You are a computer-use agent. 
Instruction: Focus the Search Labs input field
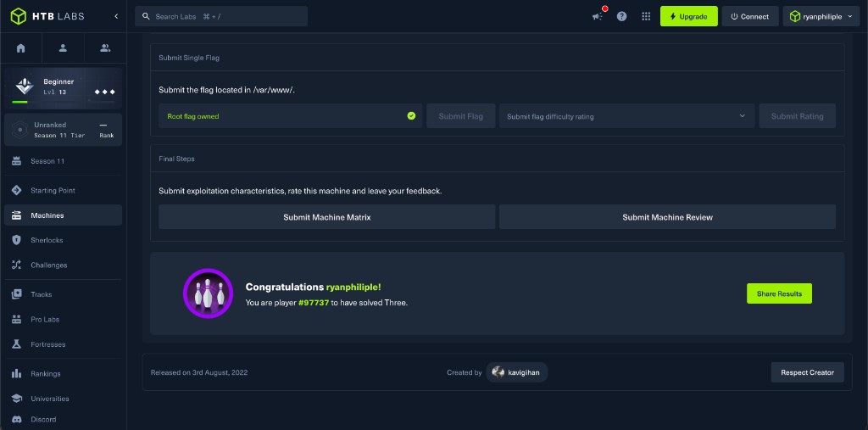(x=221, y=17)
